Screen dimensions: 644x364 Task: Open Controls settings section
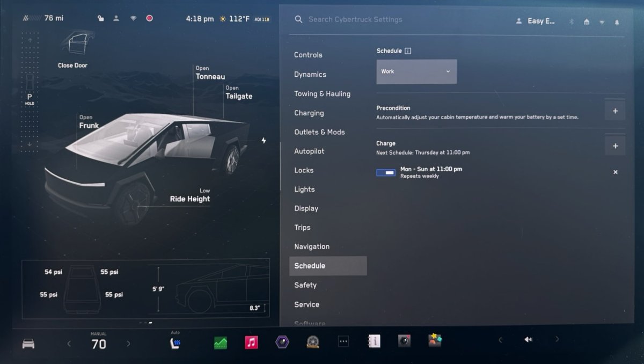[308, 55]
